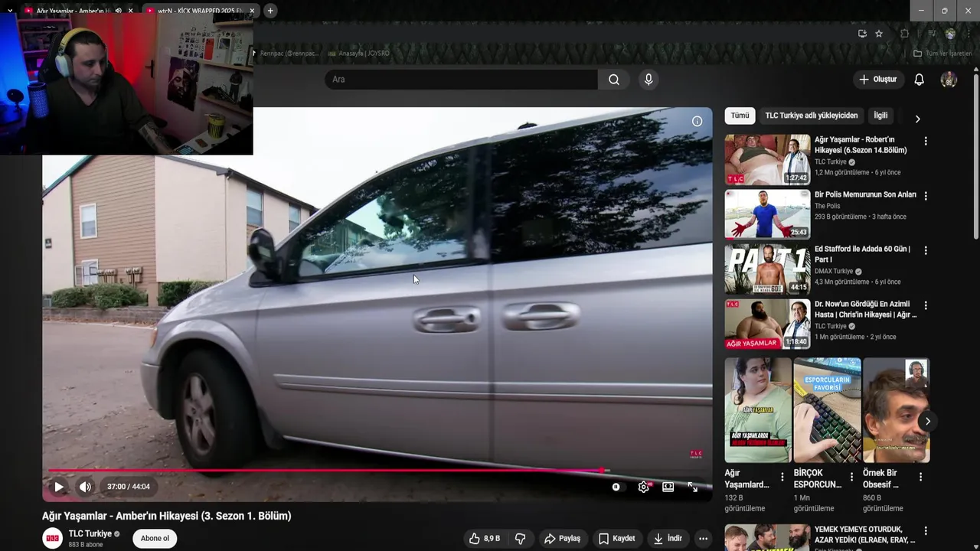
Task: Open browser profile avatar
Action: pyautogui.click(x=950, y=34)
